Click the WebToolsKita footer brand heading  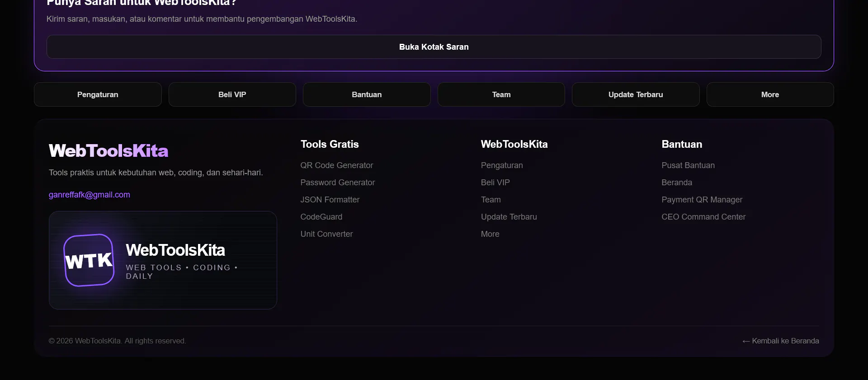[x=108, y=150]
